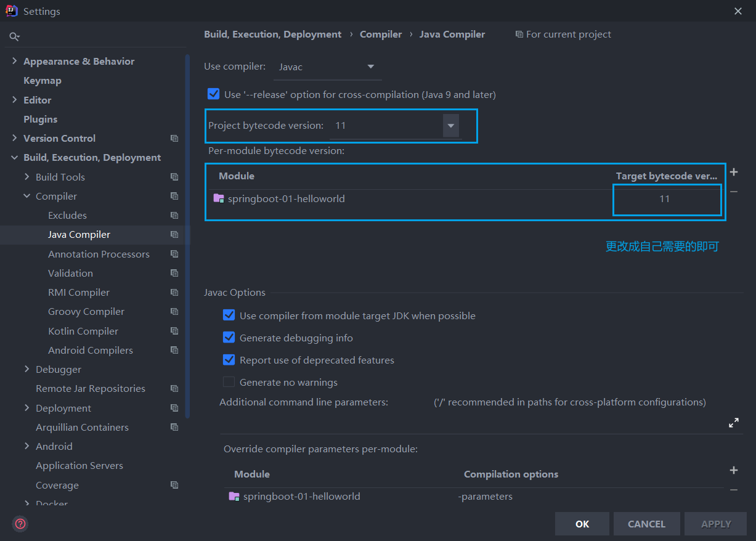The height and width of the screenshot is (541, 756).
Task: Click the plus icon for override compiler parameters
Action: [x=734, y=470]
